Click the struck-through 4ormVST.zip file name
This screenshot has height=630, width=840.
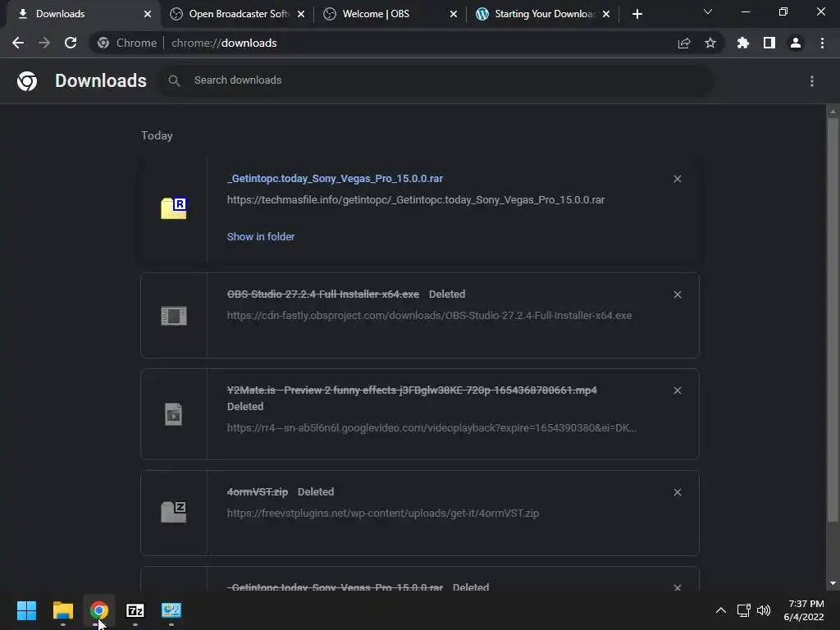(257, 492)
